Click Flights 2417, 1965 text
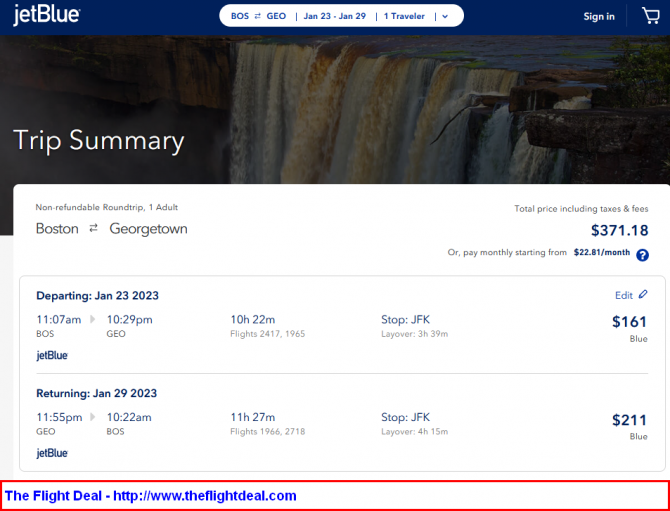670x511 pixels. click(267, 334)
